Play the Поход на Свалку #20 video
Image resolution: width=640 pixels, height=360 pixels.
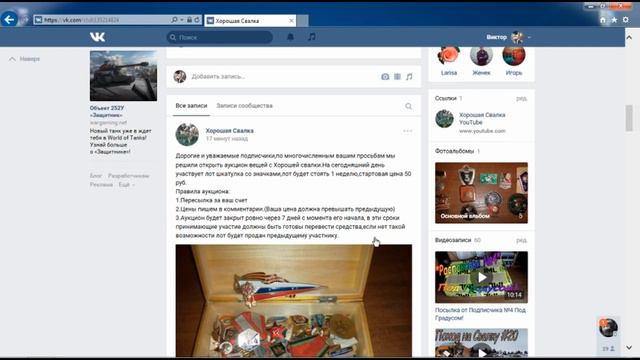click(481, 343)
